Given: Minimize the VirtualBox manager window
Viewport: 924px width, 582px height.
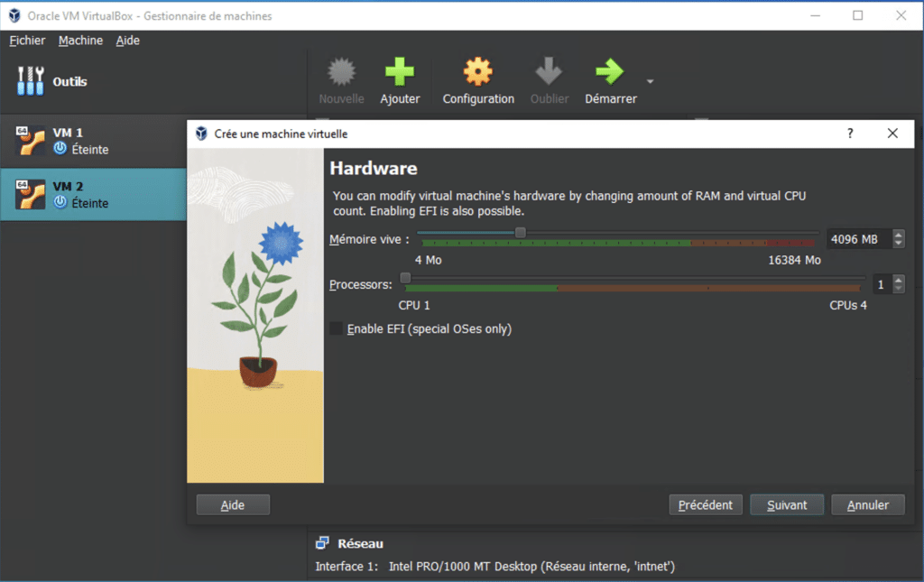Looking at the screenshot, I should [x=815, y=15].
